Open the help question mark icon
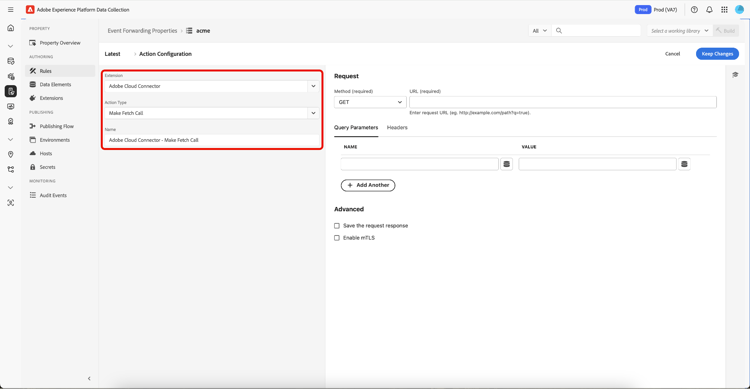 pos(694,10)
